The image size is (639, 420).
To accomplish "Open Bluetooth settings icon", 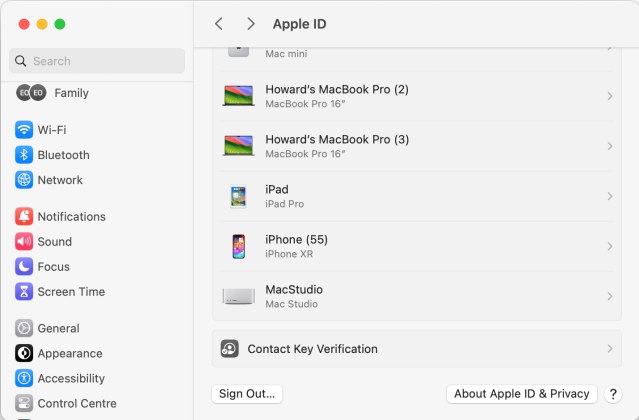I will [24, 155].
